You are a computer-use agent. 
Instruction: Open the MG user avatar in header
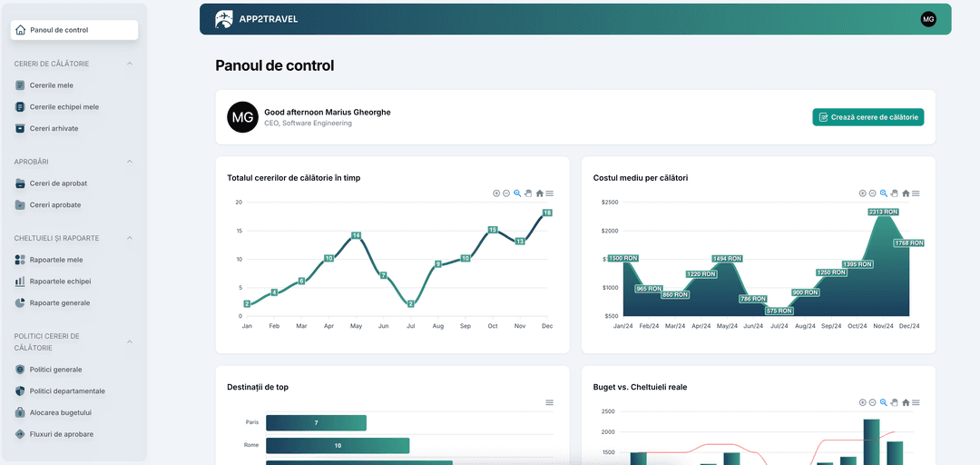tap(928, 19)
